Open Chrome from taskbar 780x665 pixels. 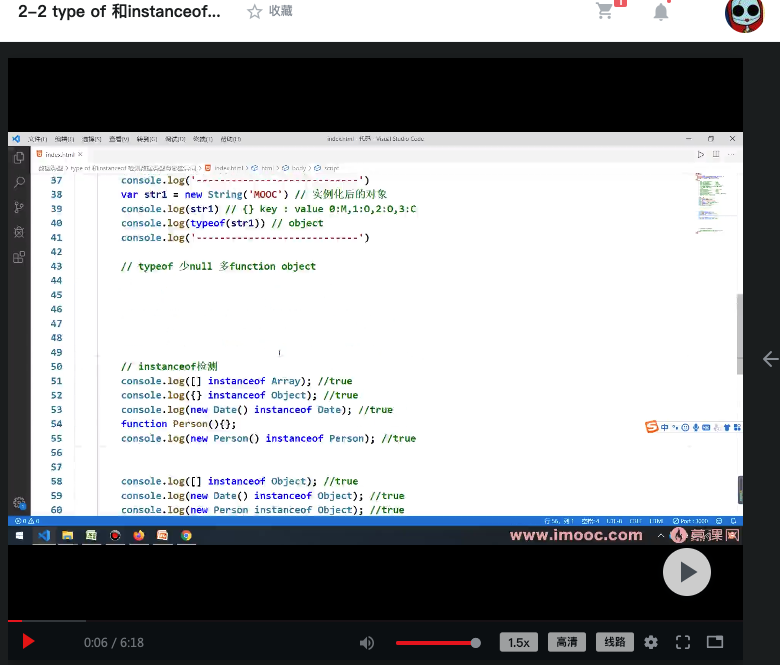click(186, 535)
